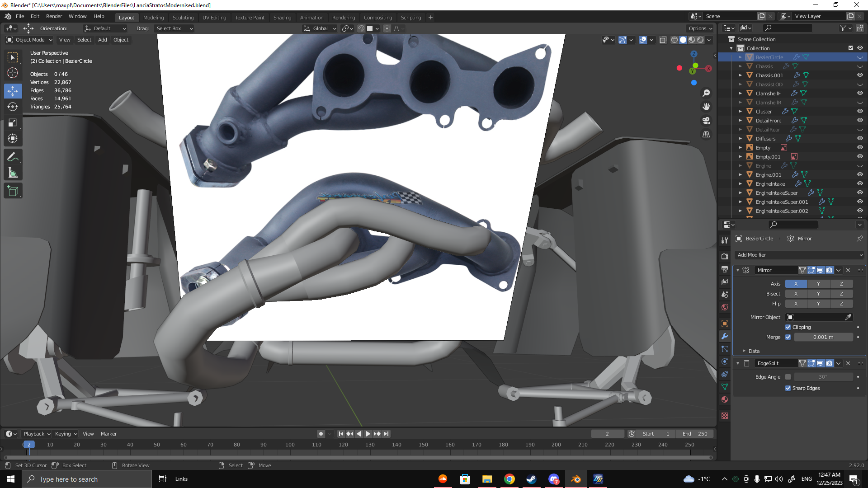Switch to the Sculpting workspace tab
Image resolution: width=868 pixels, height=488 pixels.
pos(183,18)
